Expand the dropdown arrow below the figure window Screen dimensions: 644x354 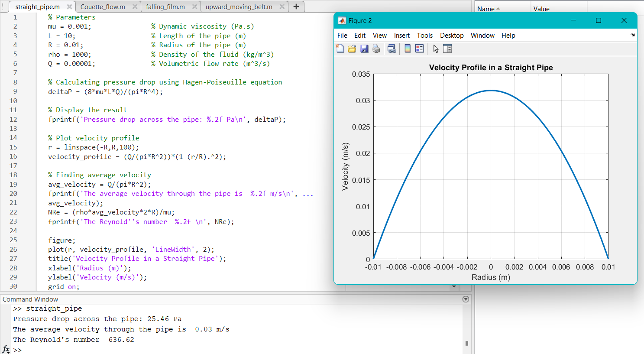(454, 286)
